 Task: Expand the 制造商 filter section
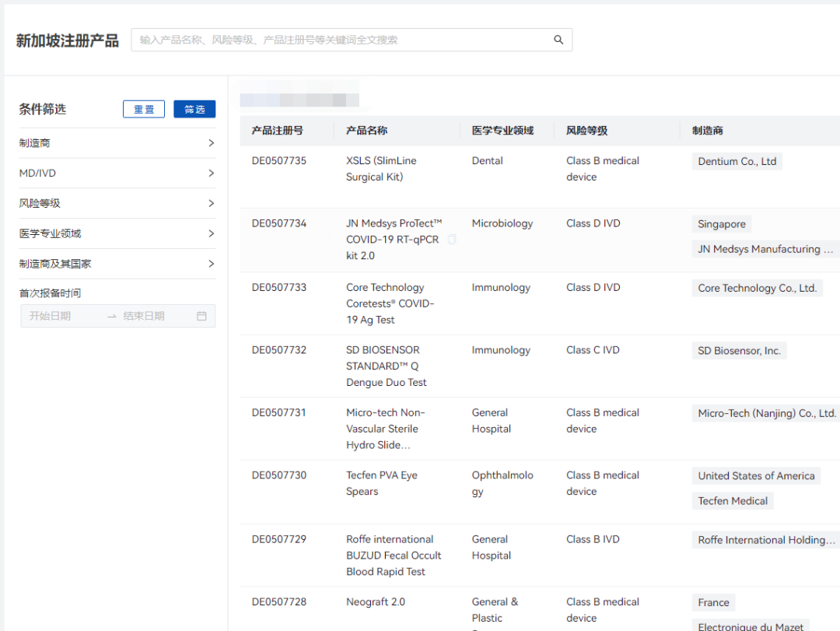click(117, 143)
